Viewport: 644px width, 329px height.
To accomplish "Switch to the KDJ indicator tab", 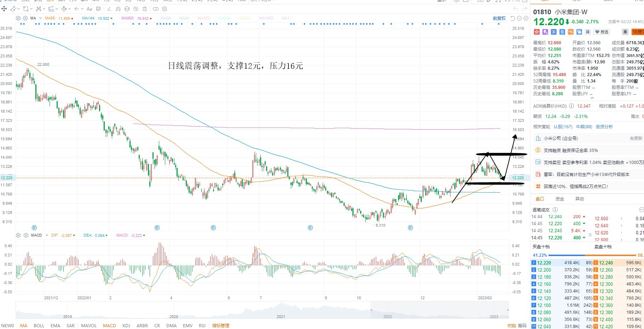I will tap(126, 325).
